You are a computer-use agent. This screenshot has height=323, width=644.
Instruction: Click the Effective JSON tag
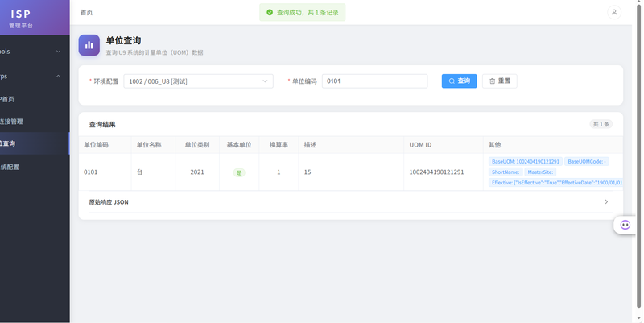click(x=555, y=183)
